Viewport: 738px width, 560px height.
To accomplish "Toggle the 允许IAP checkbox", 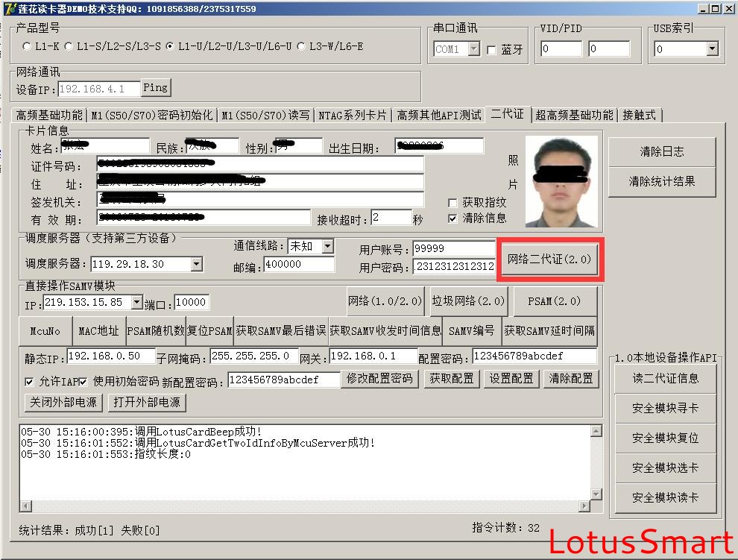I will 29,382.
